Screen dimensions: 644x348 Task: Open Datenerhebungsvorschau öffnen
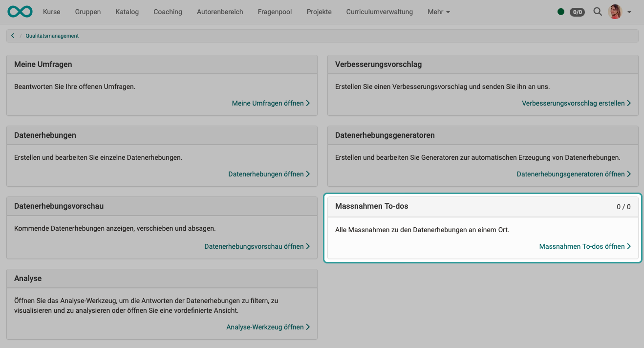pyautogui.click(x=254, y=246)
